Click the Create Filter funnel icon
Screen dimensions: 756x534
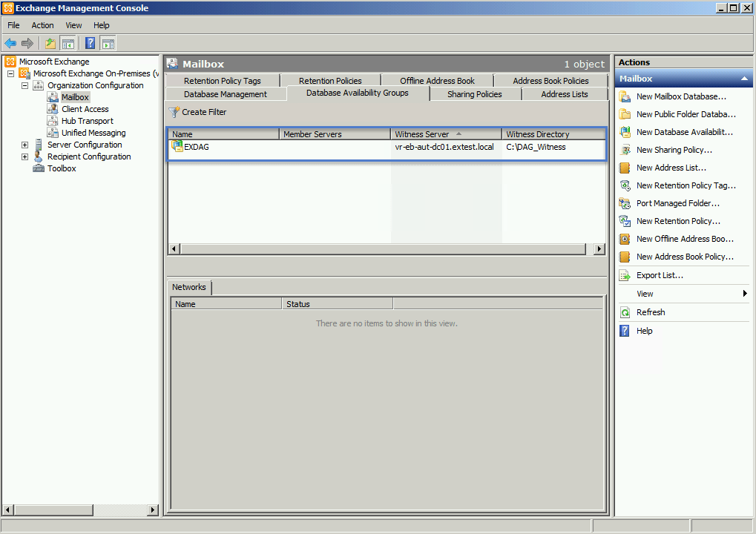pyautogui.click(x=174, y=113)
